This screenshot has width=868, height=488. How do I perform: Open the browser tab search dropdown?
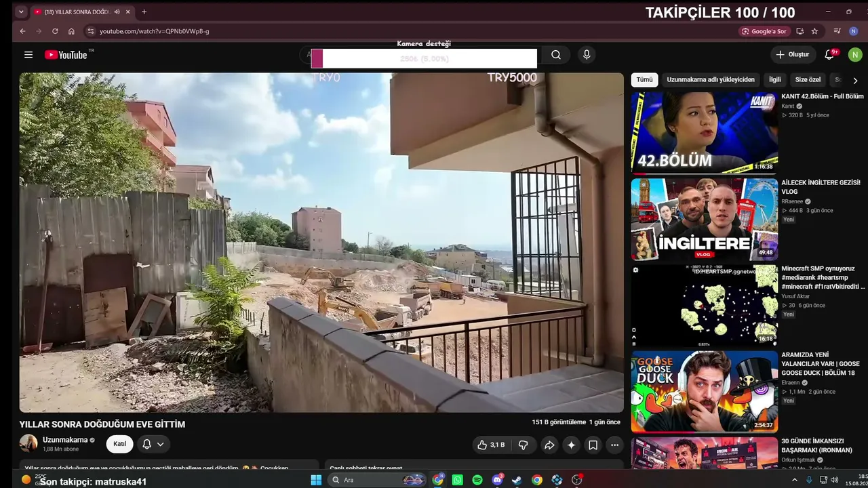(21, 12)
